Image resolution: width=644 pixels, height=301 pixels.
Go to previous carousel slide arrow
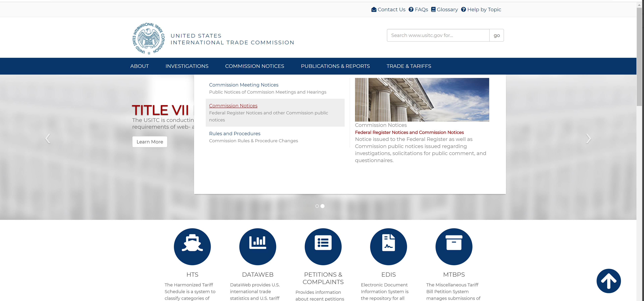coord(48,138)
